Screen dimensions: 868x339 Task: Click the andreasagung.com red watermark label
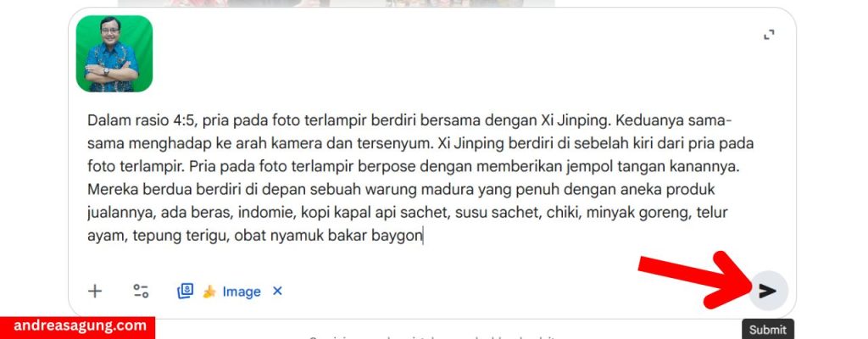[x=77, y=327]
